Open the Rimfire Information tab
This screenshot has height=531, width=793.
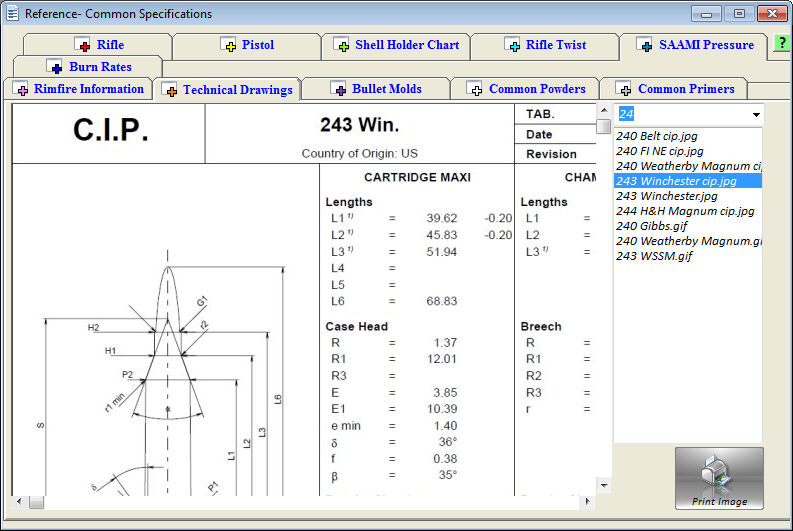point(78,89)
